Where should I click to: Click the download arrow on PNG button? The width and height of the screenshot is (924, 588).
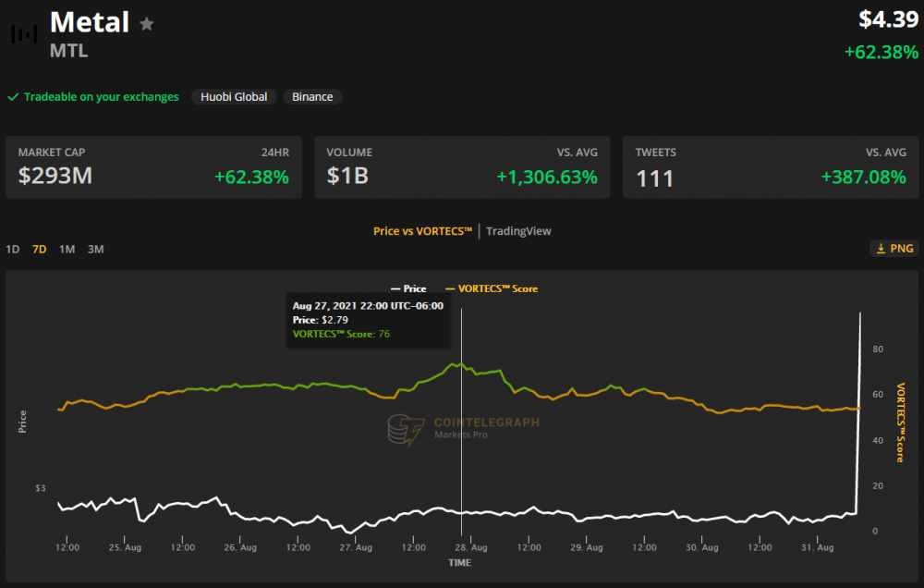click(x=881, y=249)
